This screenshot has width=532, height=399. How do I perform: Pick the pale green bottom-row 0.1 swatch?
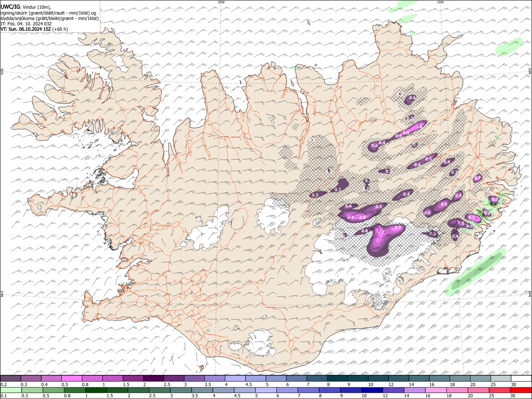(11, 390)
